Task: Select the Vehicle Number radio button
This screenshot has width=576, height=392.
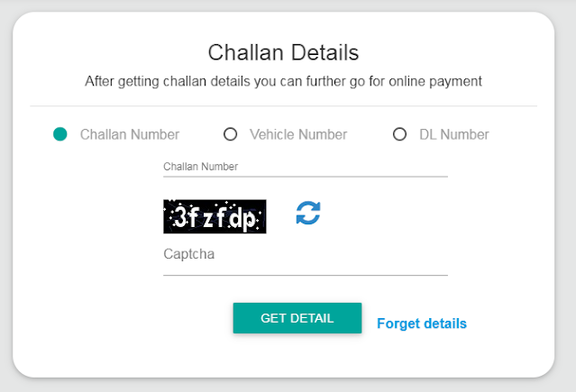Action: tap(231, 134)
